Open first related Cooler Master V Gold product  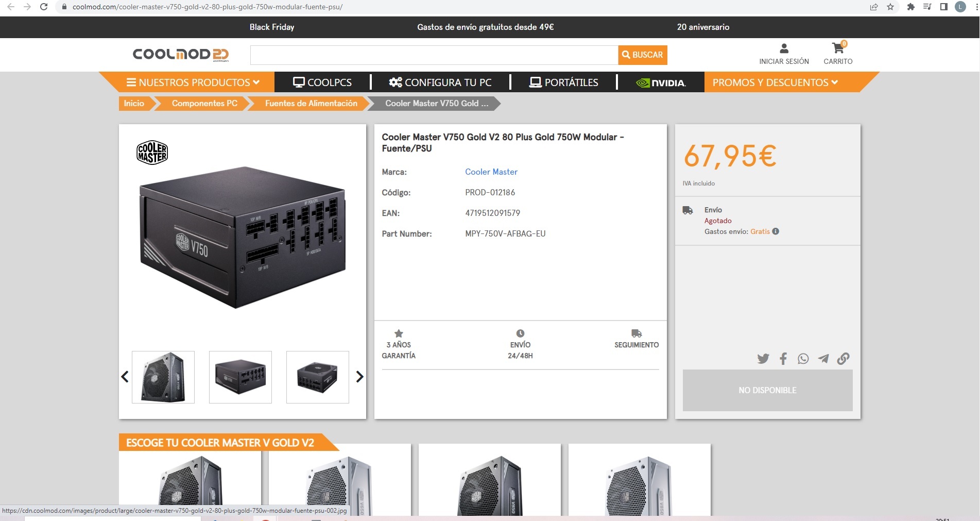click(190, 479)
